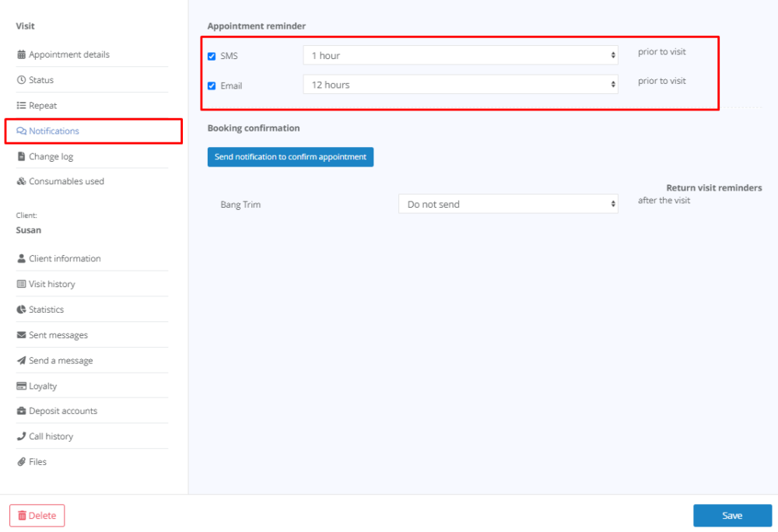Click the list icon beside Repeat
The height and width of the screenshot is (532, 778).
(21, 106)
